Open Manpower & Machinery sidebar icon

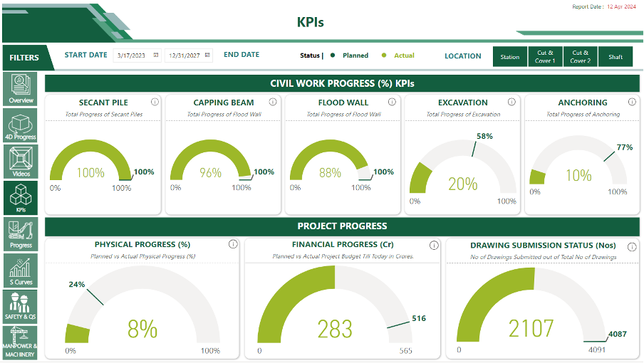[21, 342]
